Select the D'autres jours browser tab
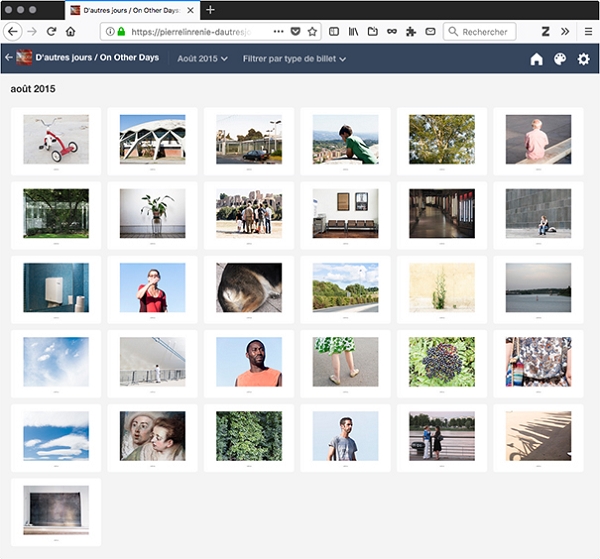 pyautogui.click(x=130, y=9)
